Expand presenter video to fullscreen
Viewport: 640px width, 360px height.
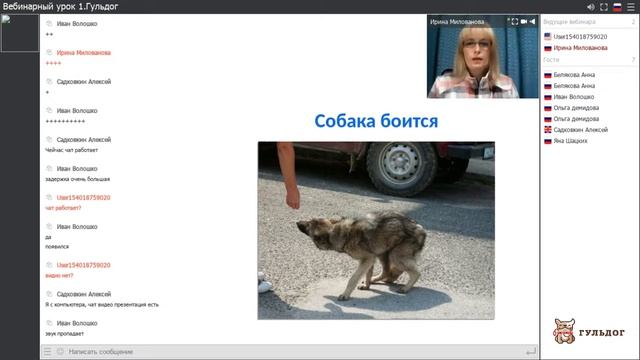(x=515, y=22)
